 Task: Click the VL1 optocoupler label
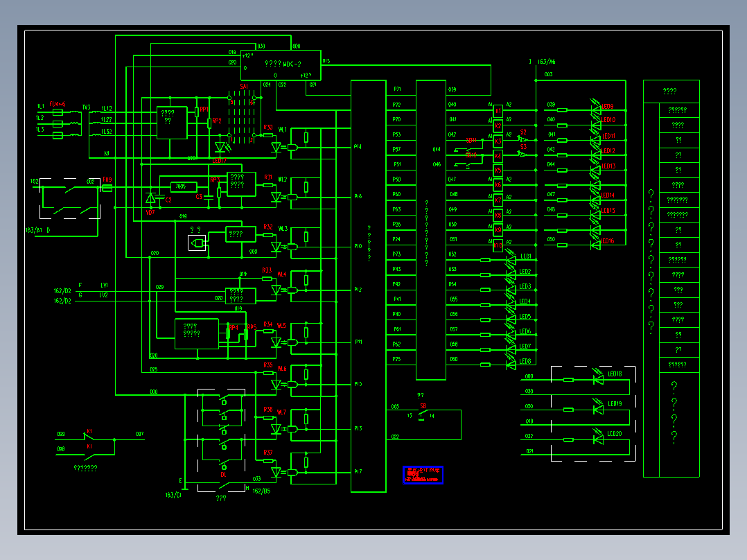pos(283,130)
